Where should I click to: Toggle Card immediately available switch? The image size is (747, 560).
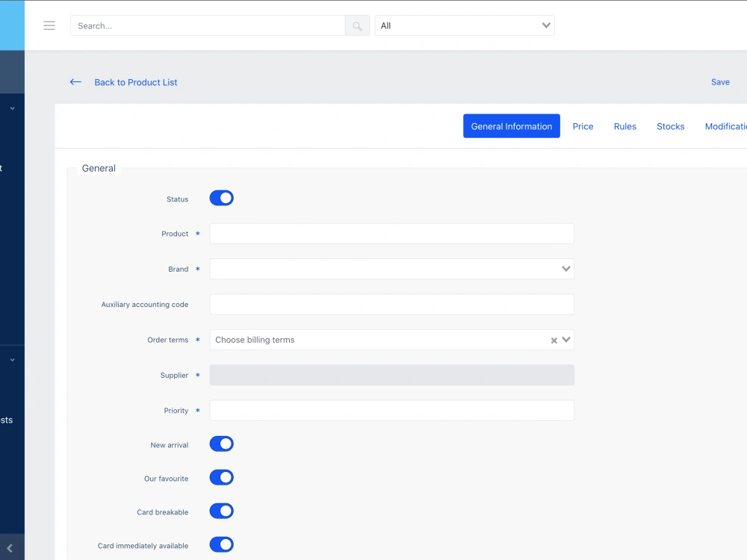(x=222, y=544)
